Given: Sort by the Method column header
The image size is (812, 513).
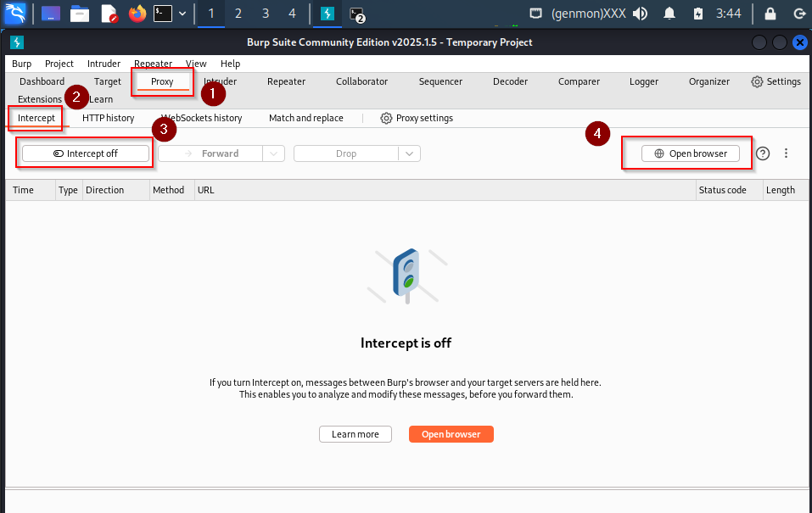Looking at the screenshot, I should pyautogui.click(x=172, y=190).
